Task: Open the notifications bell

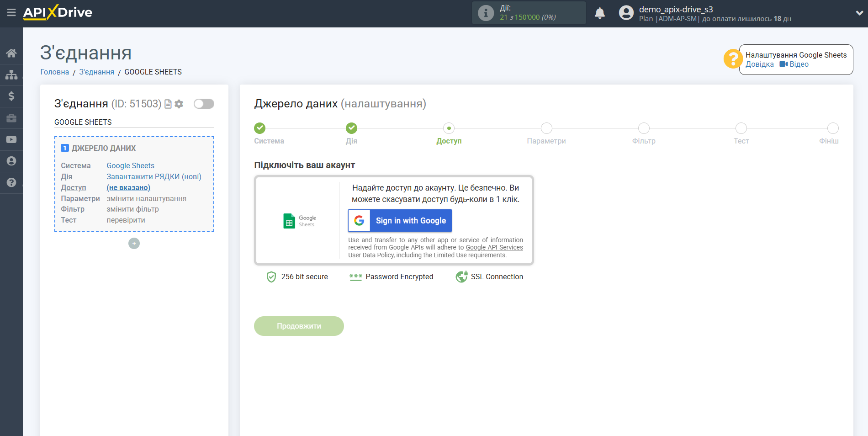Action: [600, 13]
